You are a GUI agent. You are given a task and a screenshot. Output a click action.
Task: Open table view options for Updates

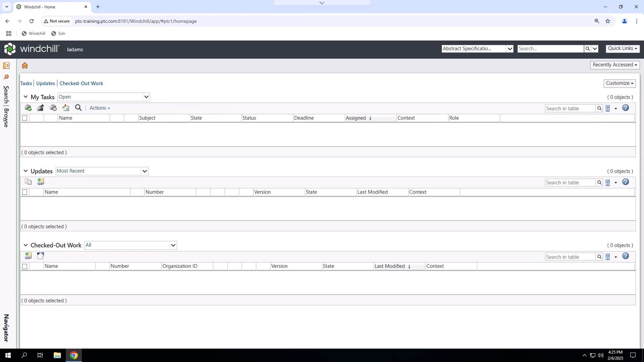609,182
